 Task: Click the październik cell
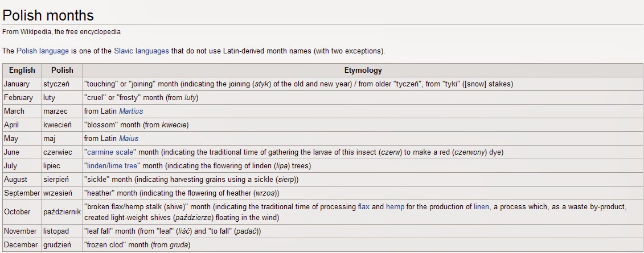(63, 212)
